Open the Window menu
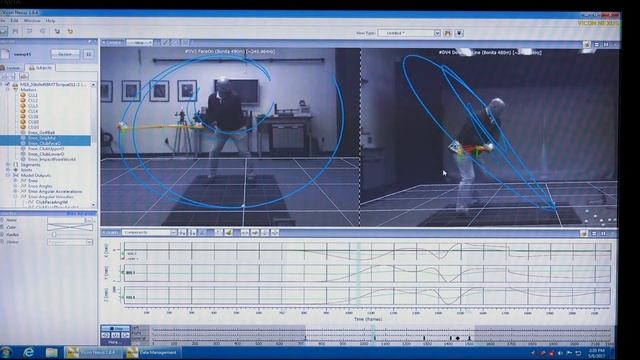The width and height of the screenshot is (640, 360). click(x=32, y=20)
